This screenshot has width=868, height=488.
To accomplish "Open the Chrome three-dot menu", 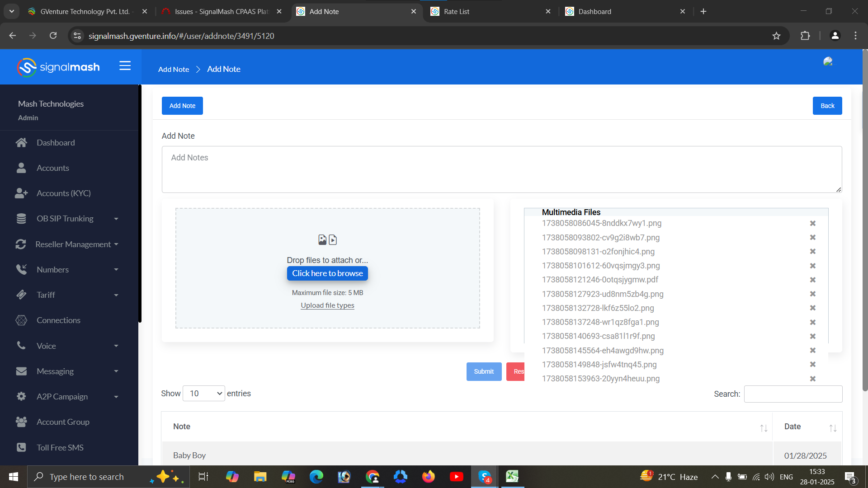I will click(855, 36).
